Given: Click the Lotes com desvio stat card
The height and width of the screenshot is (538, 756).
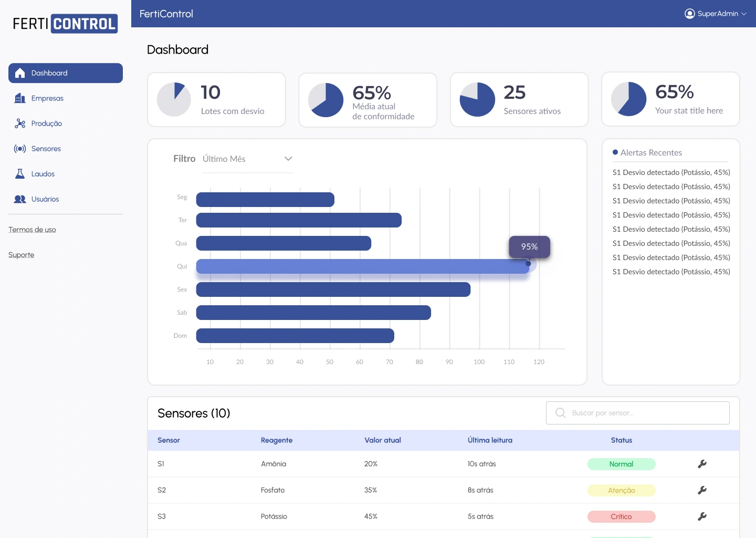Looking at the screenshot, I should 216,100.
